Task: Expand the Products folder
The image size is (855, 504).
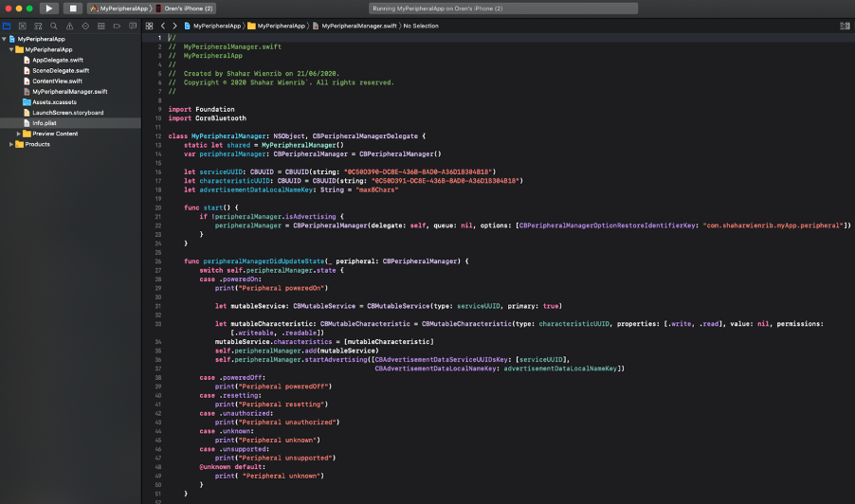Action: pyautogui.click(x=11, y=144)
